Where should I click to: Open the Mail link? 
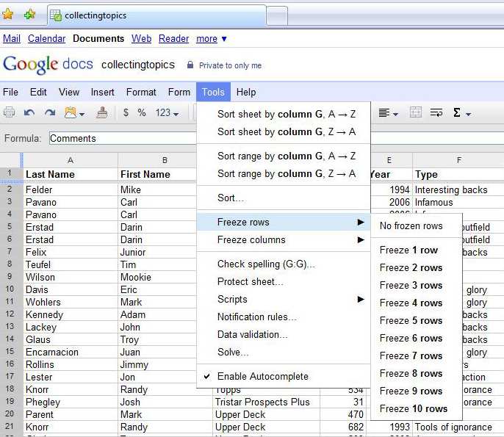point(12,38)
